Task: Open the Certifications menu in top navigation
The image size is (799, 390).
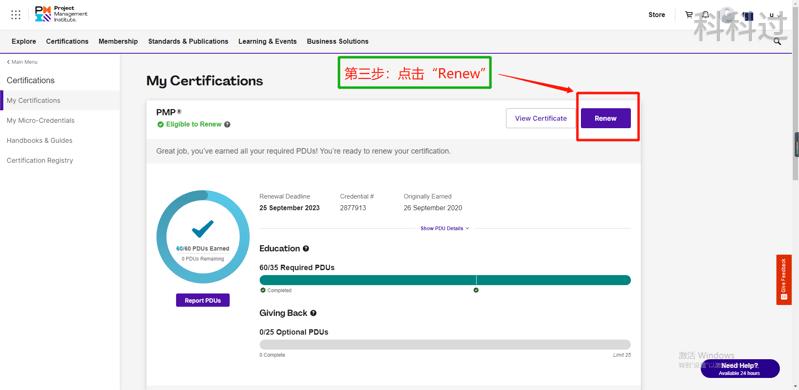Action: point(67,41)
